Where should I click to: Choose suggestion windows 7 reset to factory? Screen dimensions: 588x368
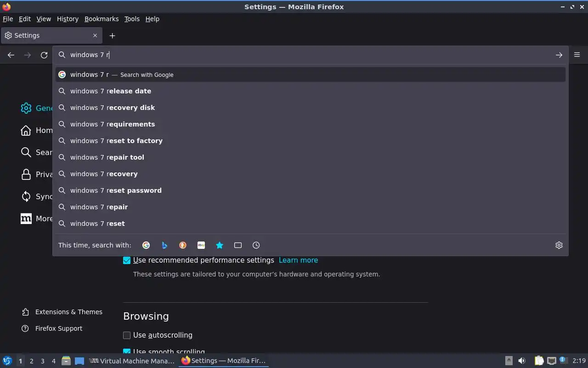(311, 141)
